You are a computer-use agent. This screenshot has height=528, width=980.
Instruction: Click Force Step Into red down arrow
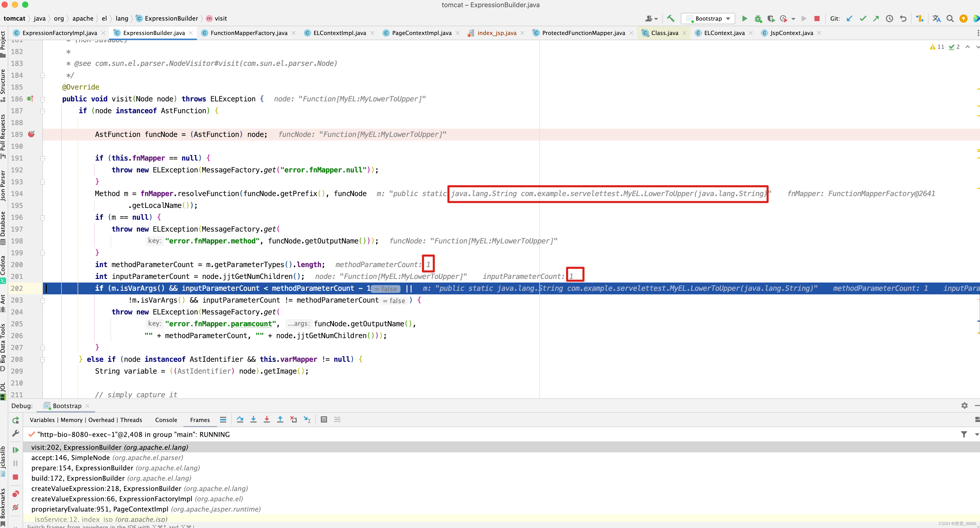267,419
